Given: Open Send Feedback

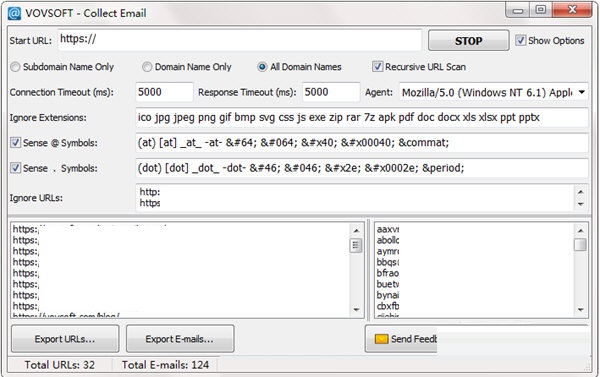Looking at the screenshot, I should pos(401,339).
